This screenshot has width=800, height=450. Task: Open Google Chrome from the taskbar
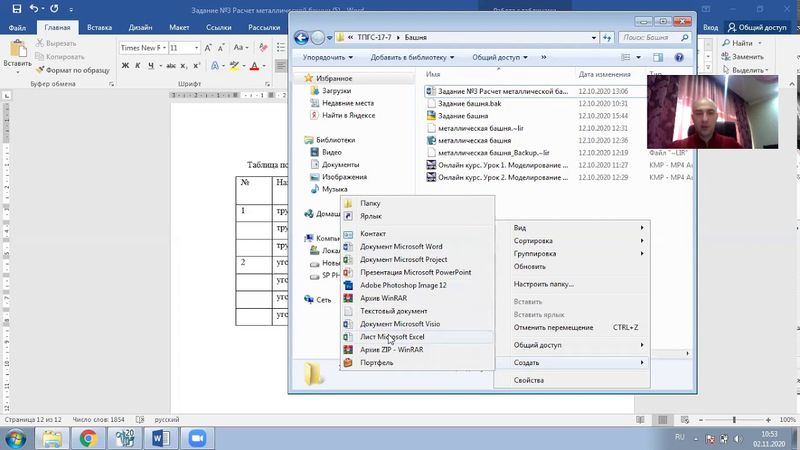point(88,438)
